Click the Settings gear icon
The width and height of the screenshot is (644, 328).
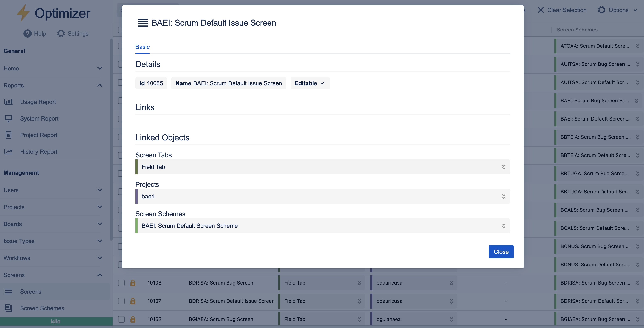[x=61, y=34]
